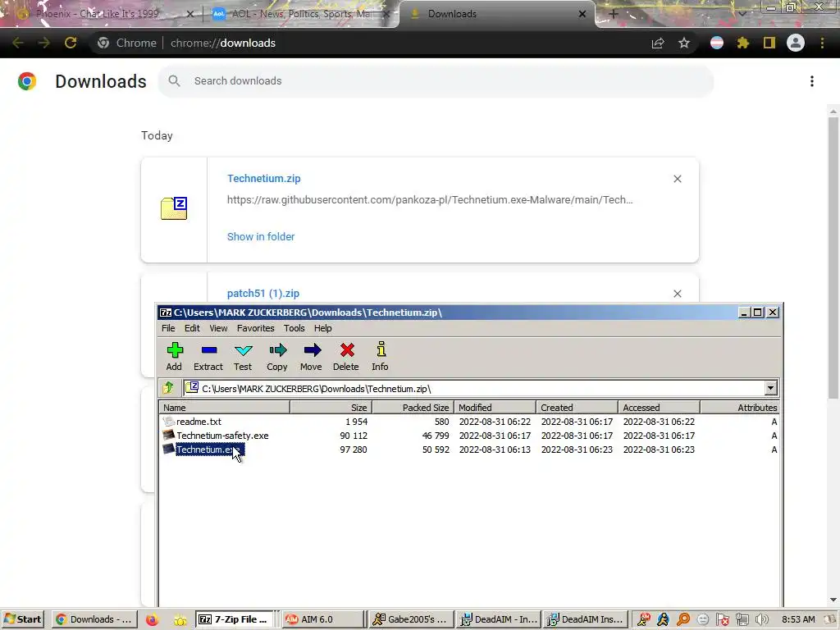Click the Extract toolbar icon
The image size is (840, 630).
[208, 356]
